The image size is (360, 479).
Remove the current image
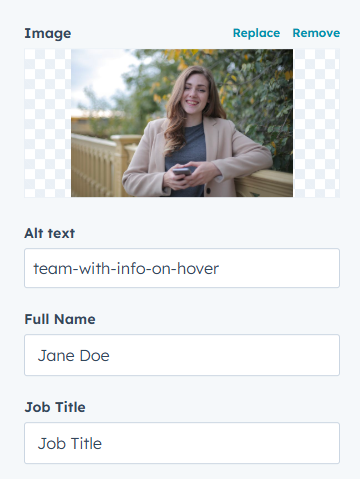point(316,33)
